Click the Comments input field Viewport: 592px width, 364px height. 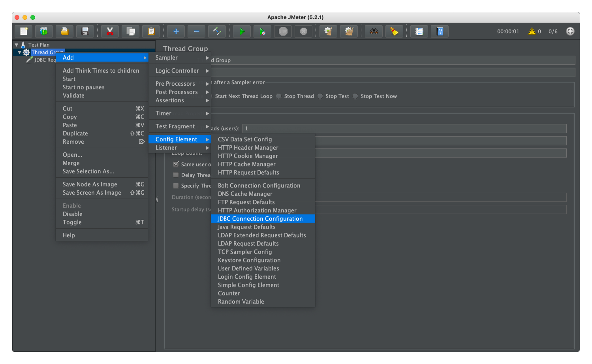tap(393, 72)
